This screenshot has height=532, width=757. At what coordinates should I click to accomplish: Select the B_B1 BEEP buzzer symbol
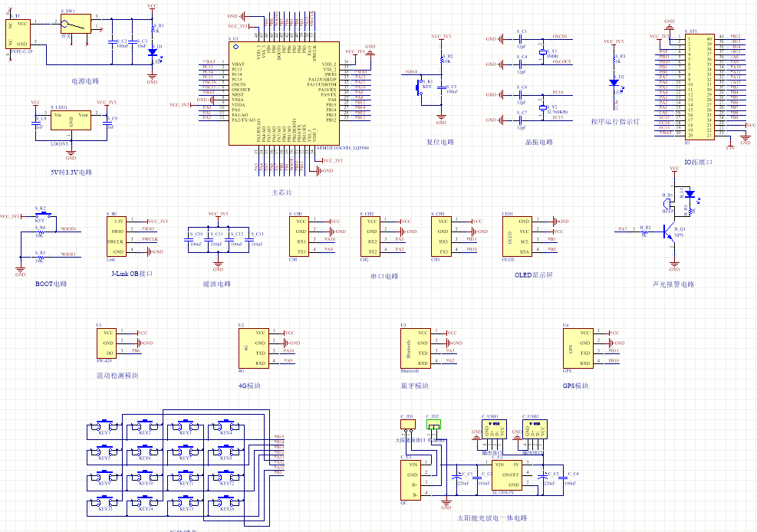coord(668,205)
